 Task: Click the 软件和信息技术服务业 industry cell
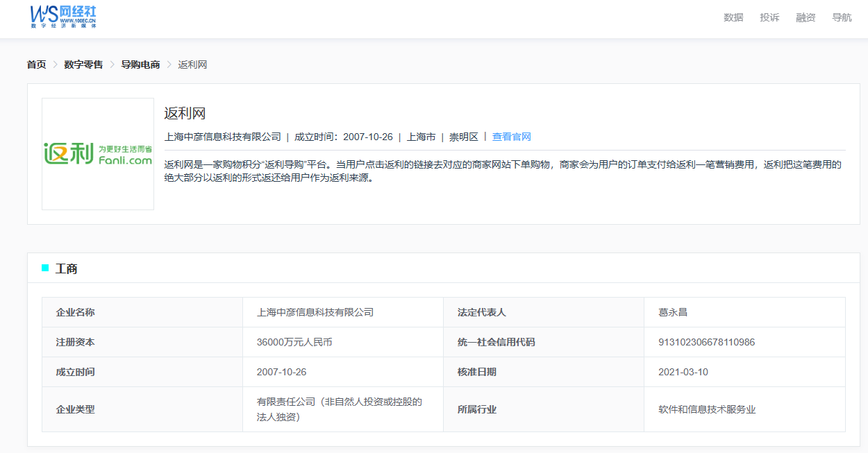[706, 409]
